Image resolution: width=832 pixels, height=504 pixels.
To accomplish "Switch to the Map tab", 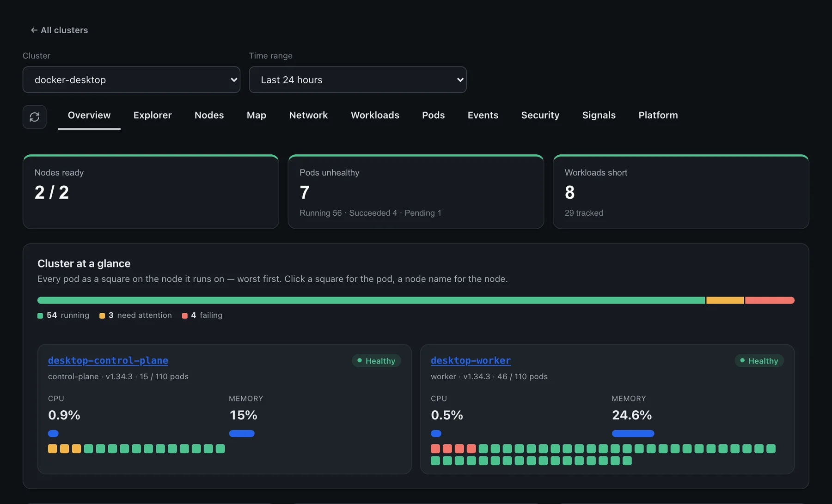I will pos(257,115).
